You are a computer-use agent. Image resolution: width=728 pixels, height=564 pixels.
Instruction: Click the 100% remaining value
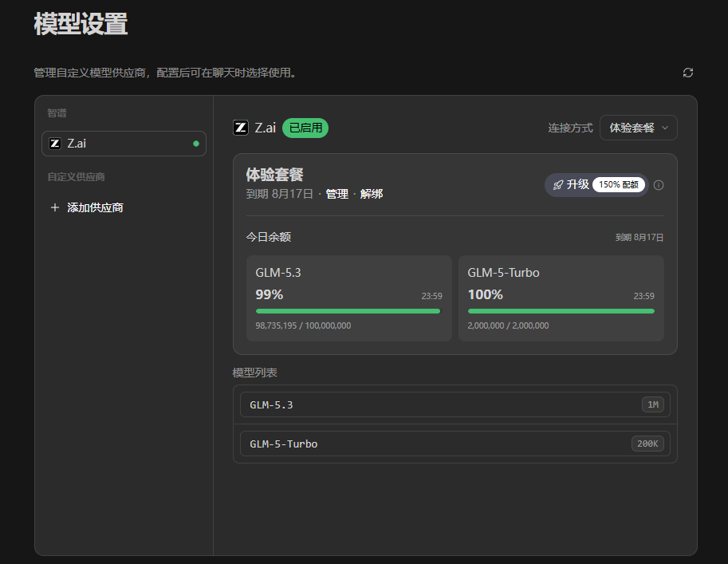tap(485, 294)
